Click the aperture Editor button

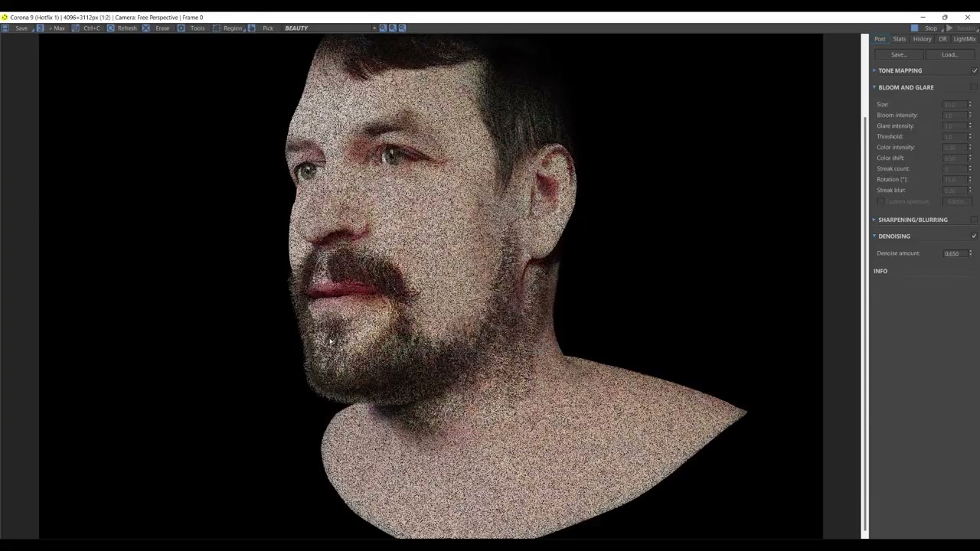click(x=957, y=201)
